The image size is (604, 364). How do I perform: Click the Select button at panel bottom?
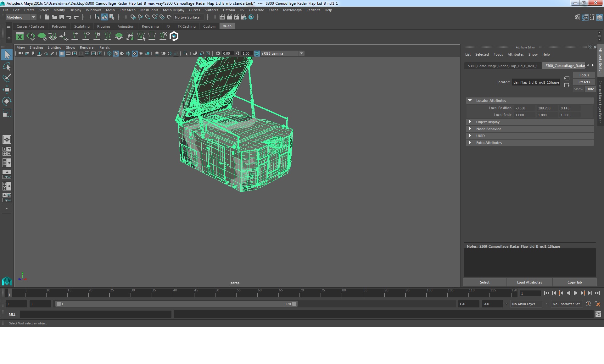pos(484,282)
